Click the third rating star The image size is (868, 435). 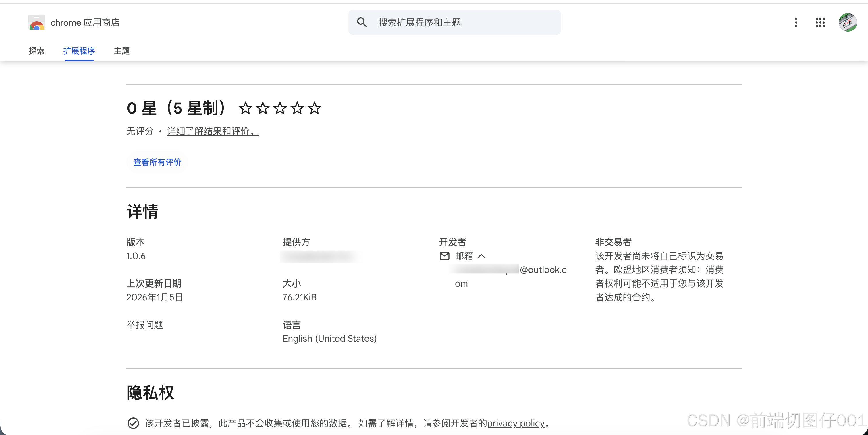click(x=280, y=108)
